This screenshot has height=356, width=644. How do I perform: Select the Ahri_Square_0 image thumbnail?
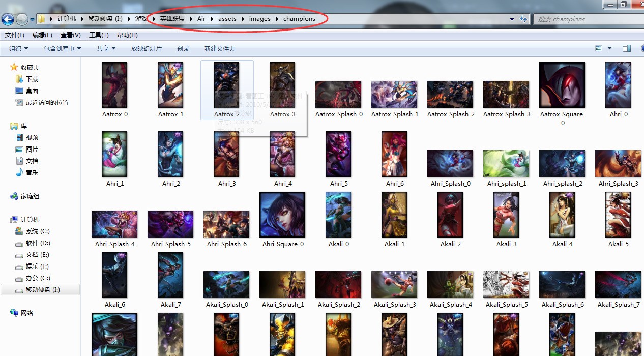[282, 215]
